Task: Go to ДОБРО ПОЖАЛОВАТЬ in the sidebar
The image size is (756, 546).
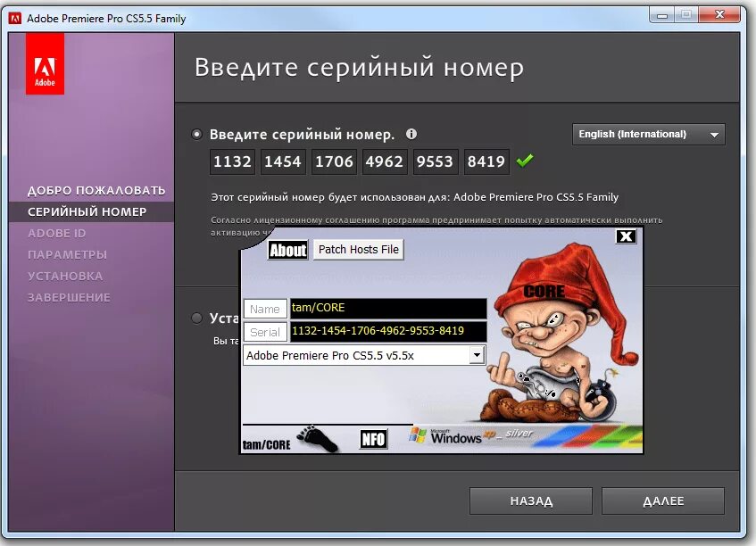Action: (96, 190)
